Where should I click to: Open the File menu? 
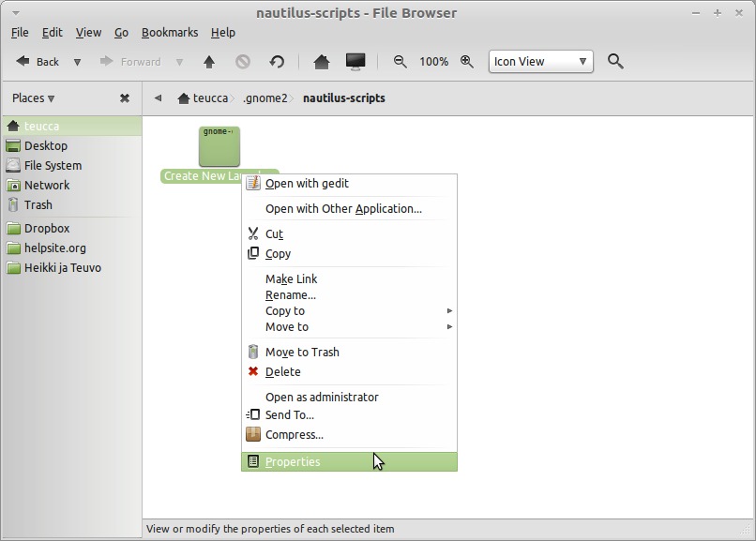coord(20,32)
